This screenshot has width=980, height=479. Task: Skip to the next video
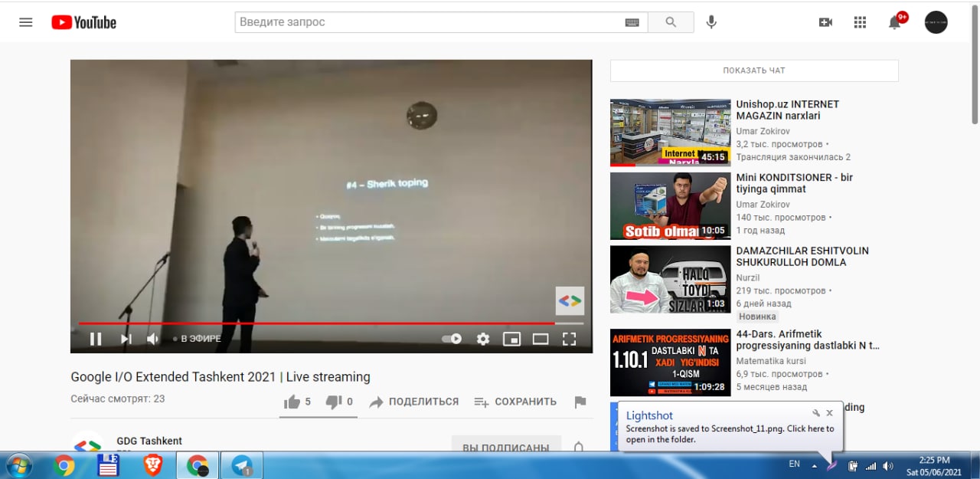click(126, 339)
